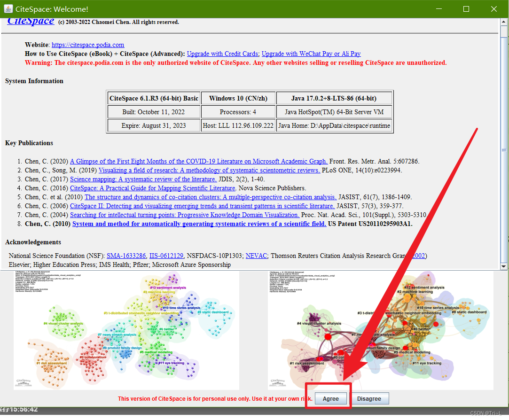
Task: Open Science mapping systematic review link
Action: (x=143, y=179)
